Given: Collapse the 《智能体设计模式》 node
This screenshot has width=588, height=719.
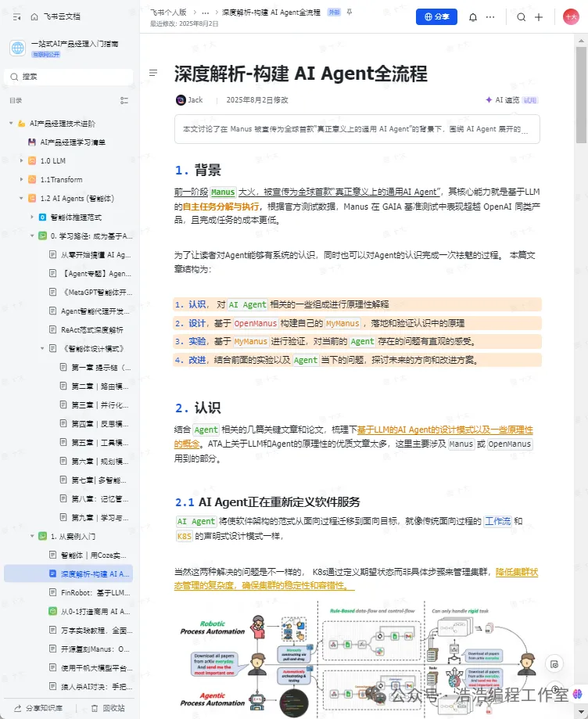Looking at the screenshot, I should tap(42, 349).
